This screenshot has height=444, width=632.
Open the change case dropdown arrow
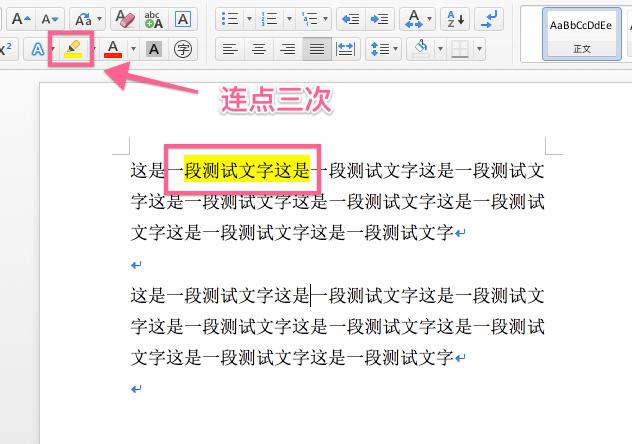pyautogui.click(x=100, y=19)
